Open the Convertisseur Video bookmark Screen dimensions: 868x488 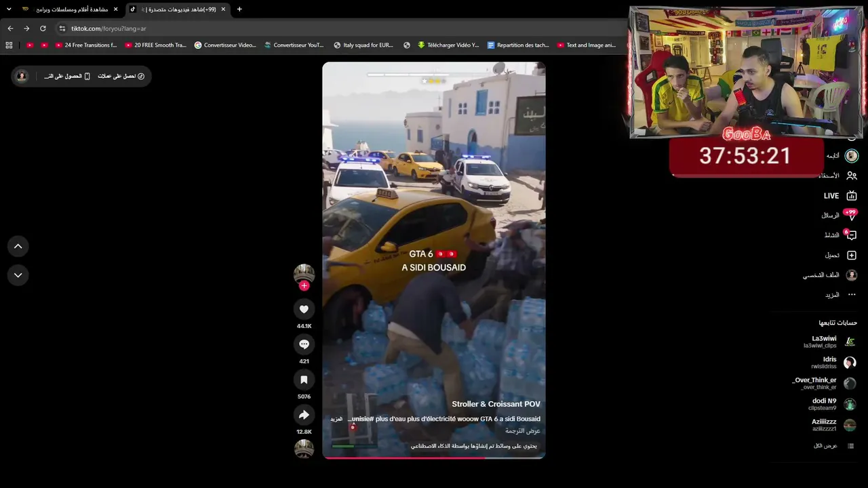coord(225,45)
